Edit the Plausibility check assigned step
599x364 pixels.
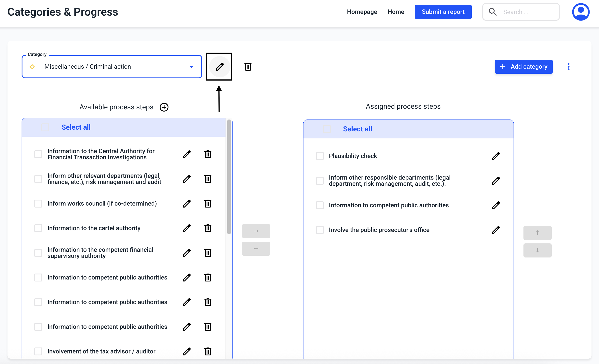(495, 156)
